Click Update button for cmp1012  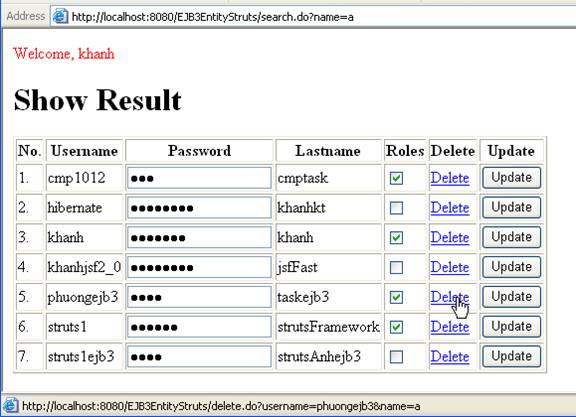(x=511, y=178)
